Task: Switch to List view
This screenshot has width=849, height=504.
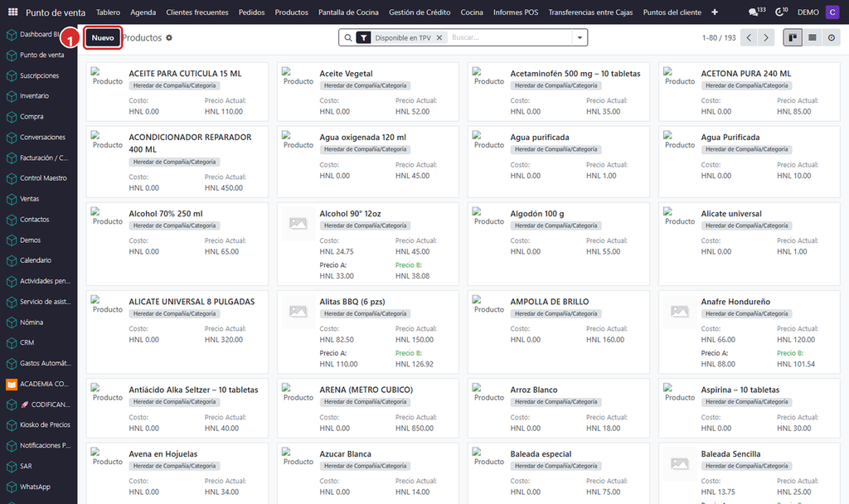Action: pyautogui.click(x=813, y=38)
